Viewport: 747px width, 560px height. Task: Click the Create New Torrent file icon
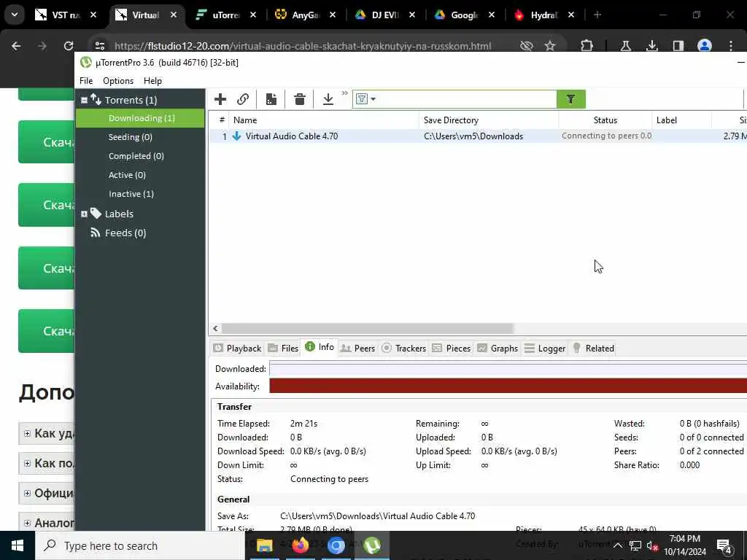271,99
